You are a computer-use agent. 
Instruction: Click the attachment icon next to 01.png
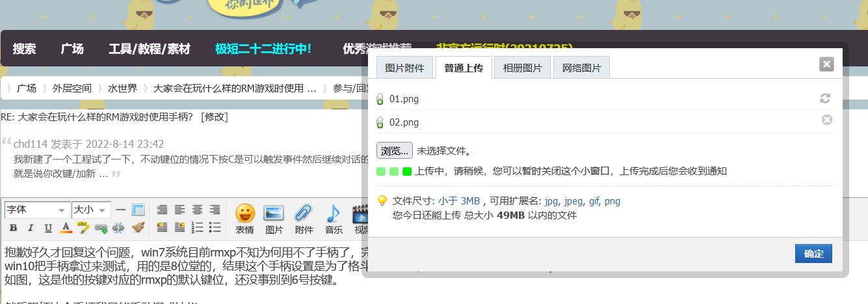point(380,100)
